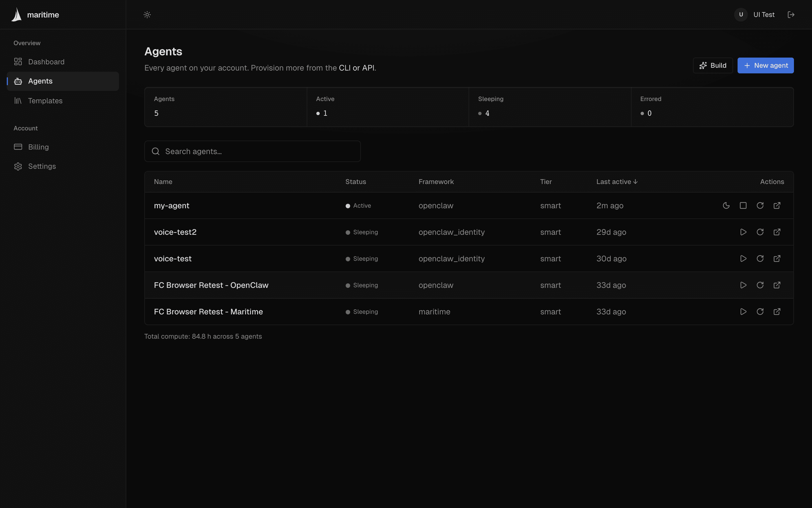The height and width of the screenshot is (508, 812).
Task: Toggle the light/dark theme sun icon
Action: coord(147,15)
